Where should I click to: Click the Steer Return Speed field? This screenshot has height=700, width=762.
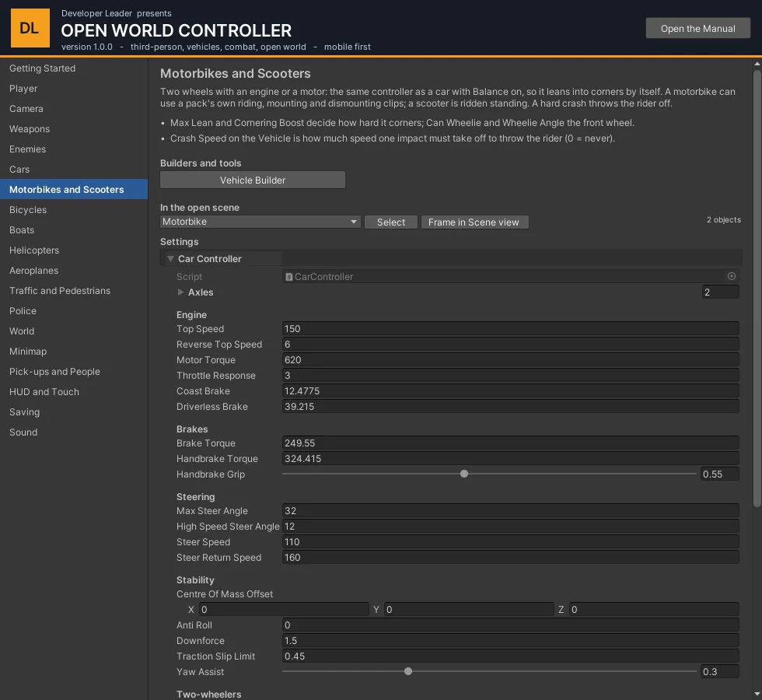(x=510, y=557)
